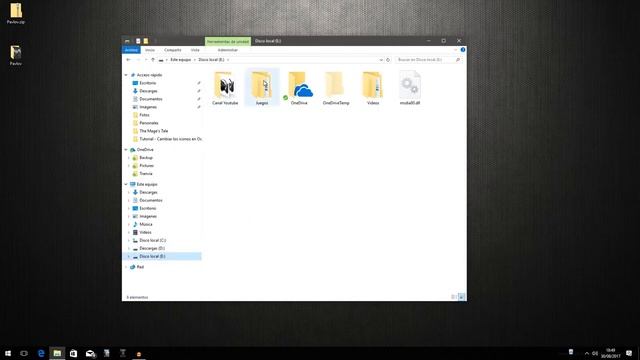Open the Fotos quick access folder
Screen dimensions: 640x360
(144, 115)
